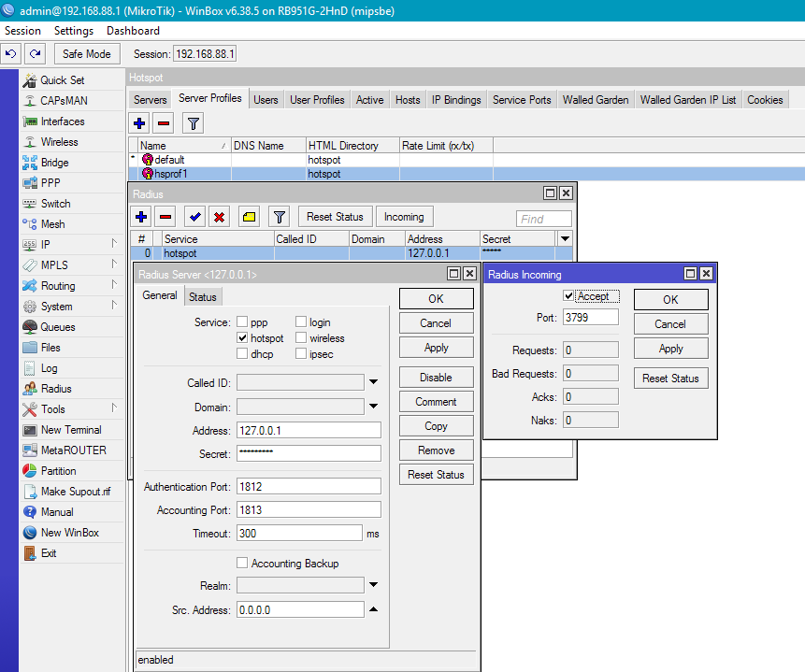Open Radius in sidebar
Image resolution: width=805 pixels, height=672 pixels.
click(56, 389)
